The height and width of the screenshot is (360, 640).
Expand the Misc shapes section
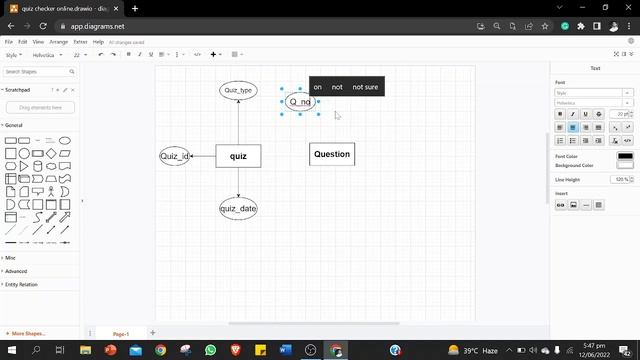coord(9,258)
